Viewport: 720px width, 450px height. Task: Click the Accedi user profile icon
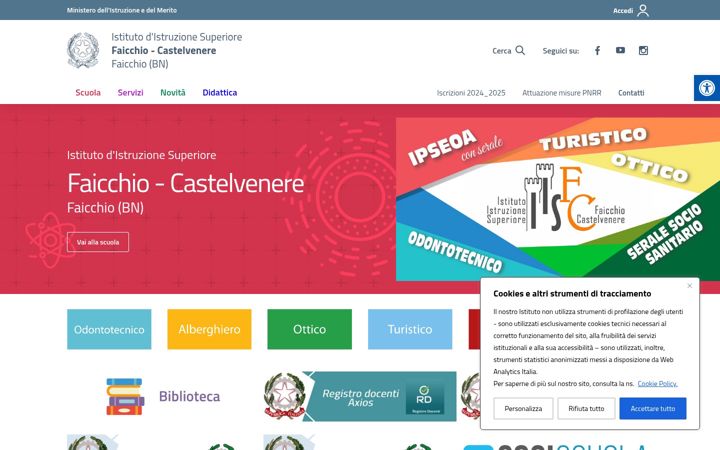(643, 10)
